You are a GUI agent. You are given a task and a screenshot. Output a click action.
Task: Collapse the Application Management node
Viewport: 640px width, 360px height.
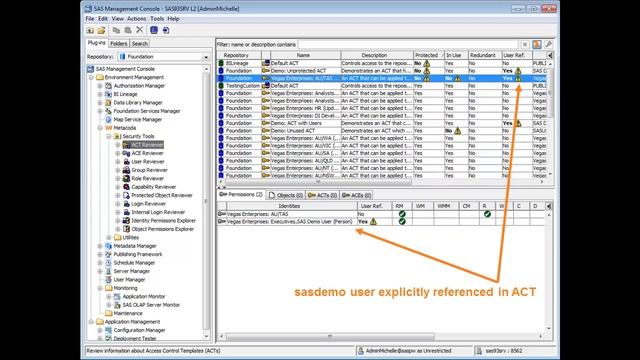[91, 322]
